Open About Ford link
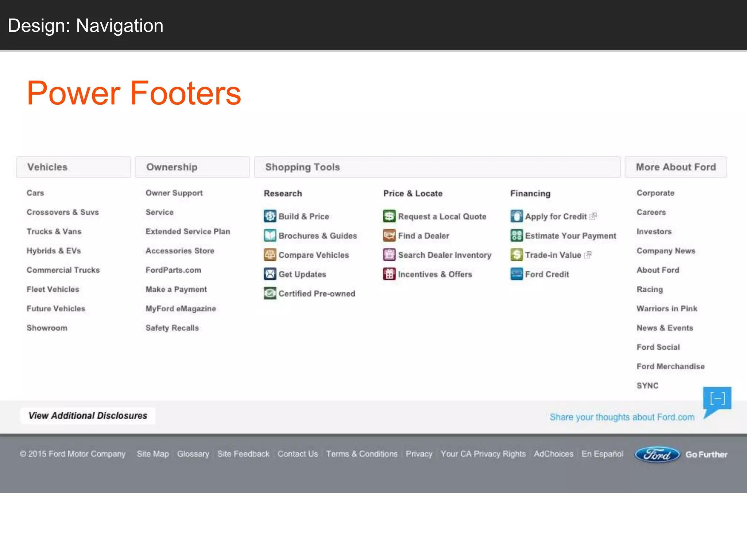 coord(658,270)
